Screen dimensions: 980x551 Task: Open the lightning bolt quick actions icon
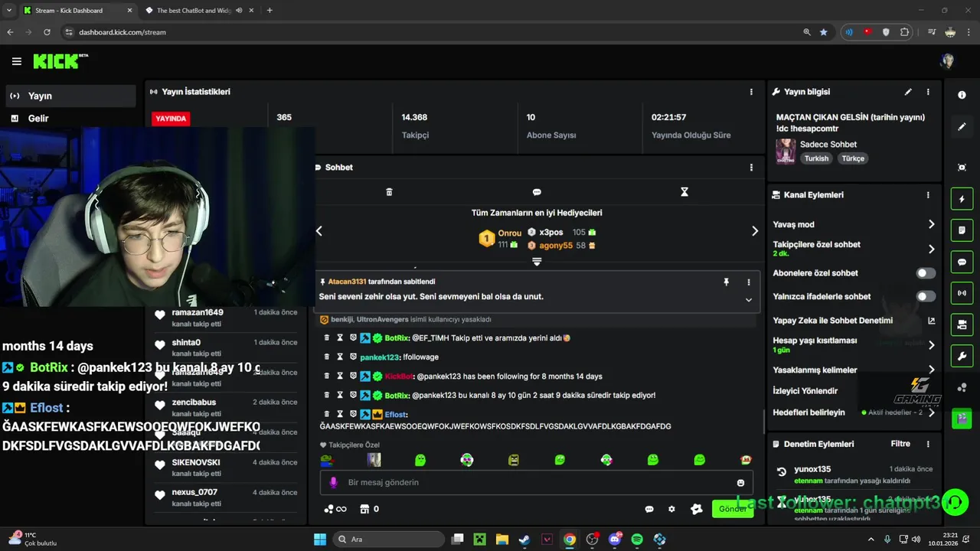[x=962, y=199]
